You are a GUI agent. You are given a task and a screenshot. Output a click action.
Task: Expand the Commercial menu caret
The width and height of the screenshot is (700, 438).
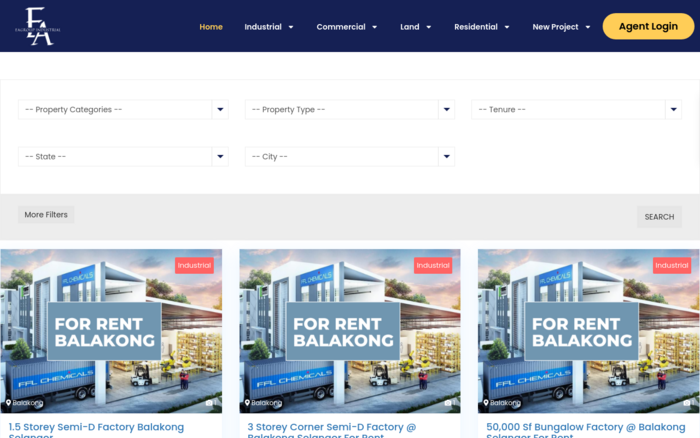pyautogui.click(x=375, y=27)
